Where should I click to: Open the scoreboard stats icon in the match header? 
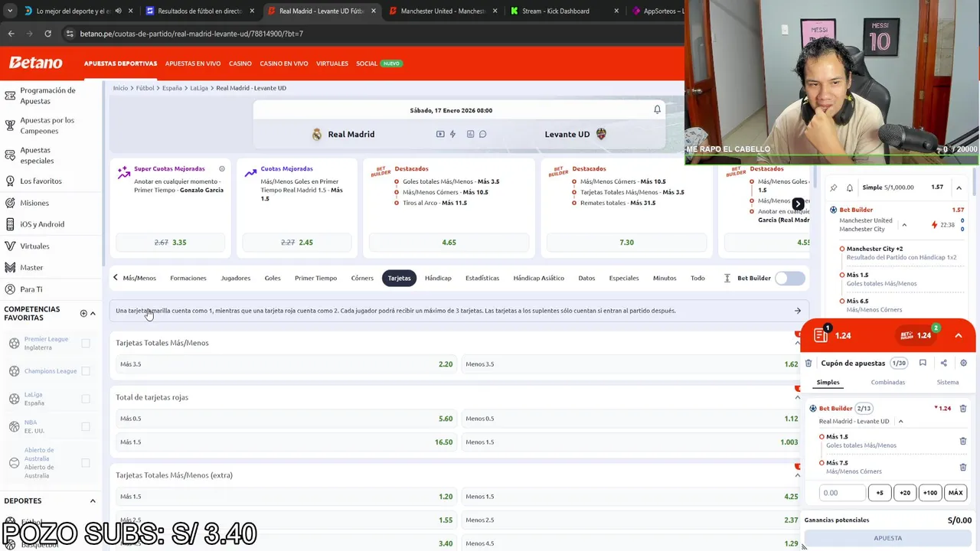pyautogui.click(x=470, y=134)
